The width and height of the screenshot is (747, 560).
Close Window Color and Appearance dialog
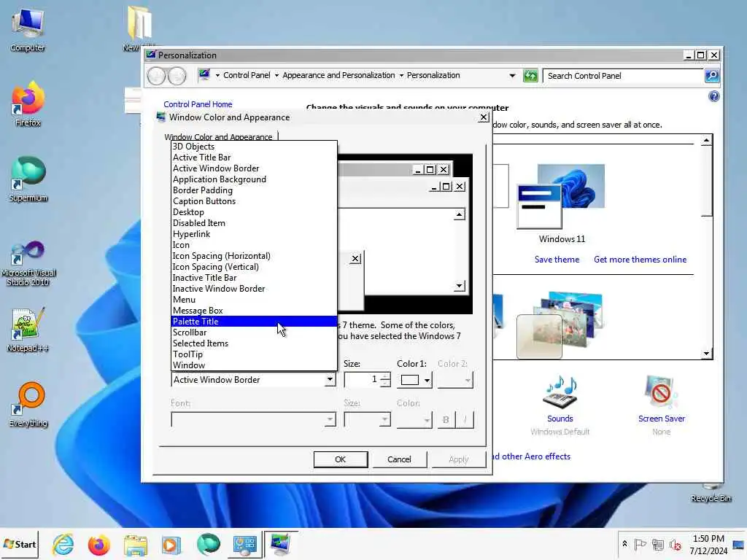484,117
